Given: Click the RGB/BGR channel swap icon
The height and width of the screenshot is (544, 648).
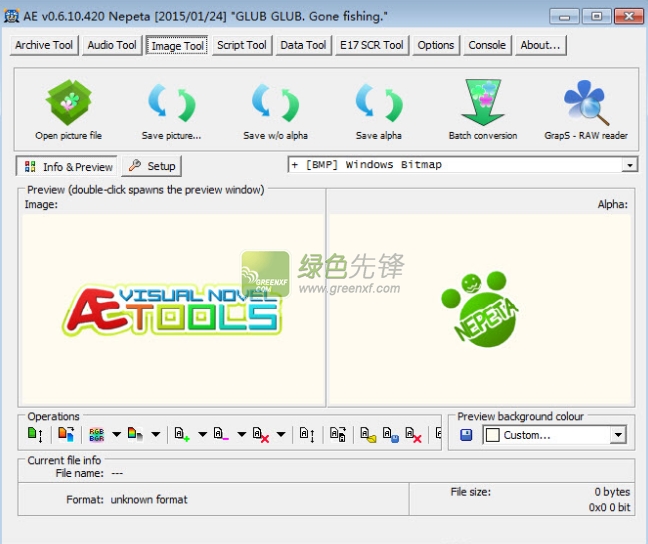Looking at the screenshot, I should pyautogui.click(x=97, y=434).
